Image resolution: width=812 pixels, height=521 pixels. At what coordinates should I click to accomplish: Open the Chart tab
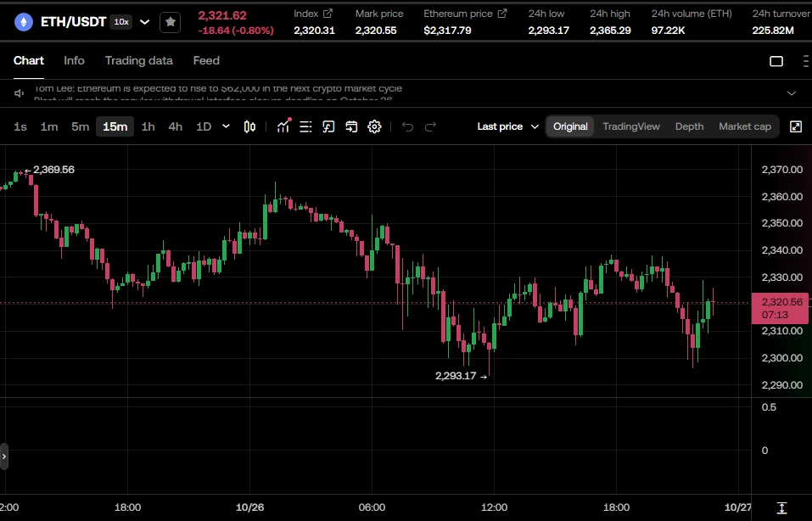pos(29,60)
